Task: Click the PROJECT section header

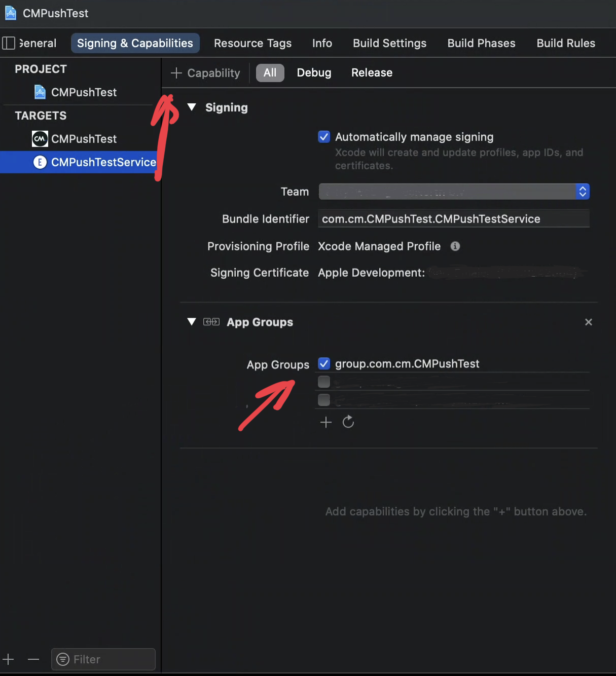Action: pyautogui.click(x=41, y=69)
